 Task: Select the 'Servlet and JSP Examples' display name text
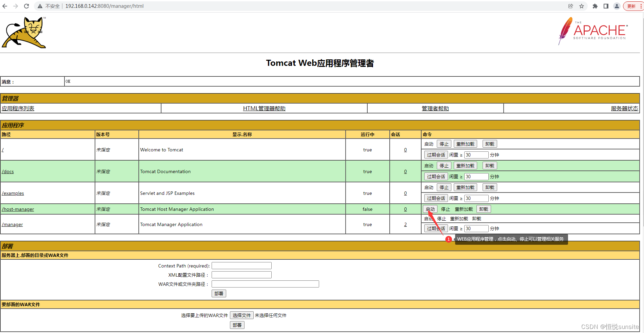(167, 193)
